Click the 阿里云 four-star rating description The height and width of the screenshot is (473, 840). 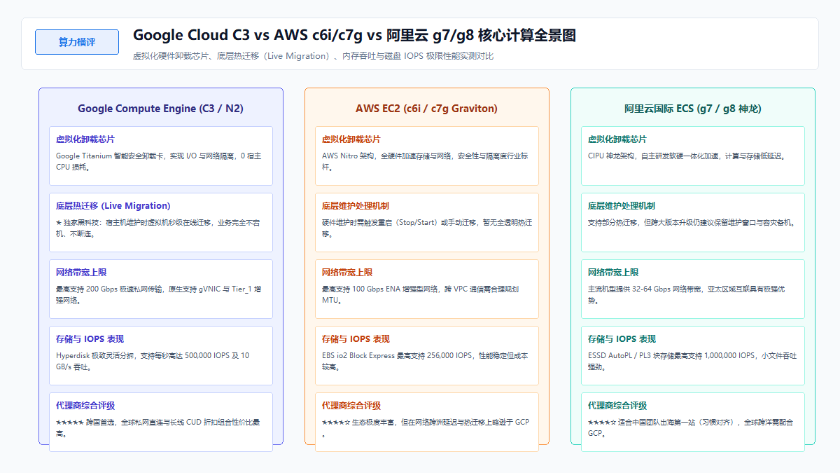(691, 427)
